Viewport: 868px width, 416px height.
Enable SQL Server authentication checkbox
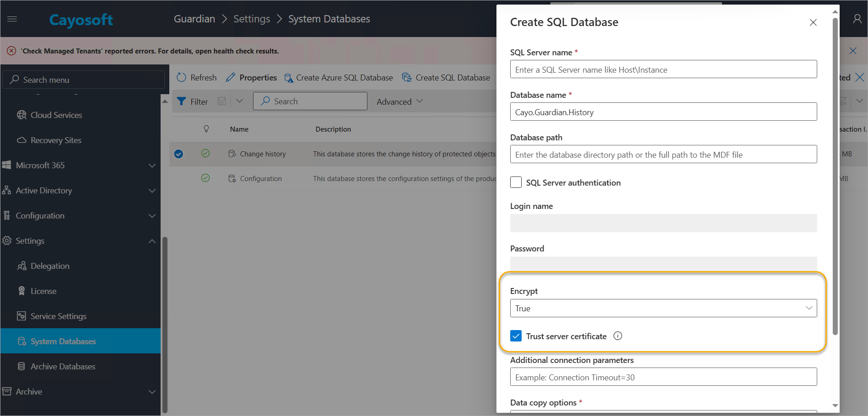516,182
